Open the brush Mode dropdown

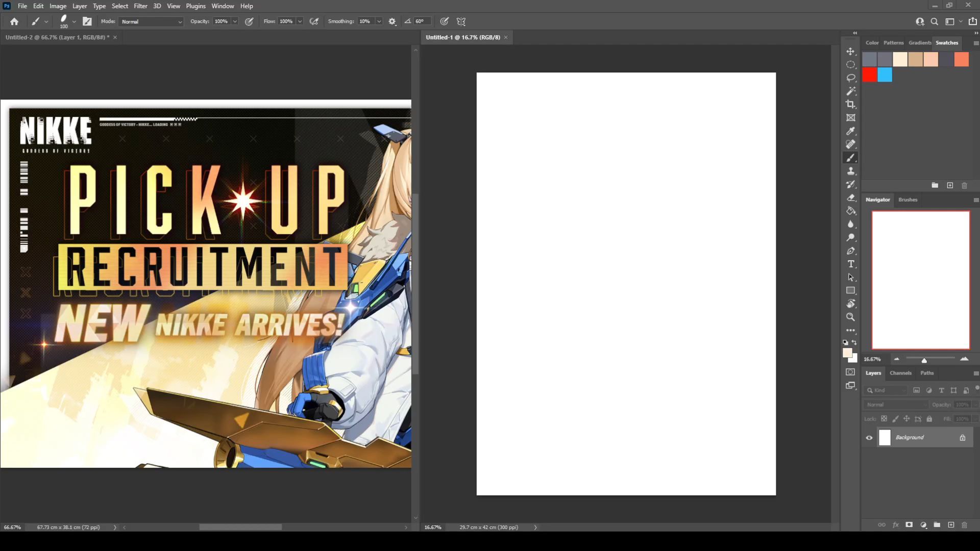pos(151,21)
